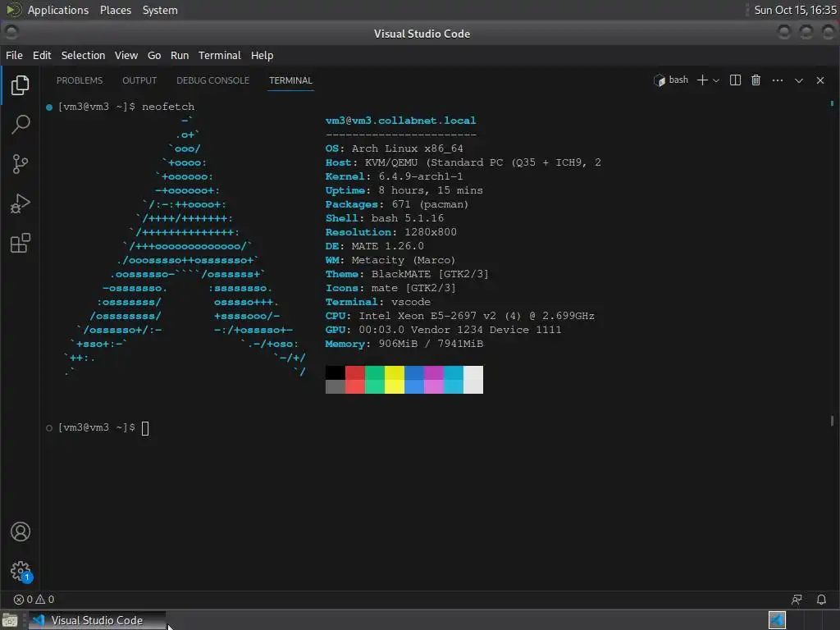Close the terminal panel

pyautogui.click(x=819, y=80)
